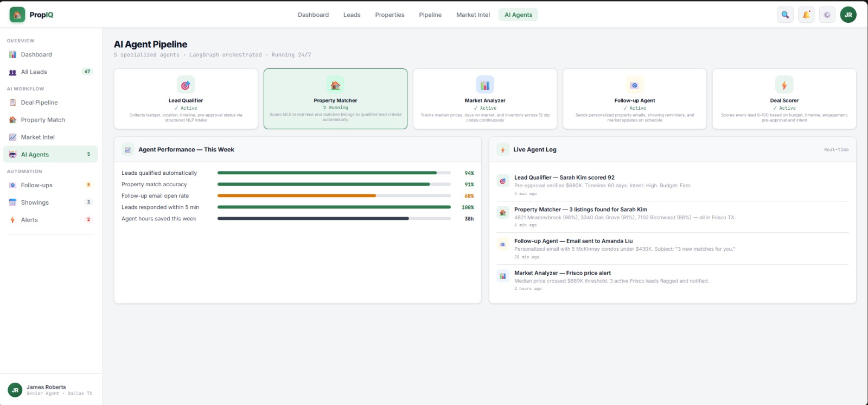Open the notifications bell icon
868x405 pixels.
tap(806, 15)
